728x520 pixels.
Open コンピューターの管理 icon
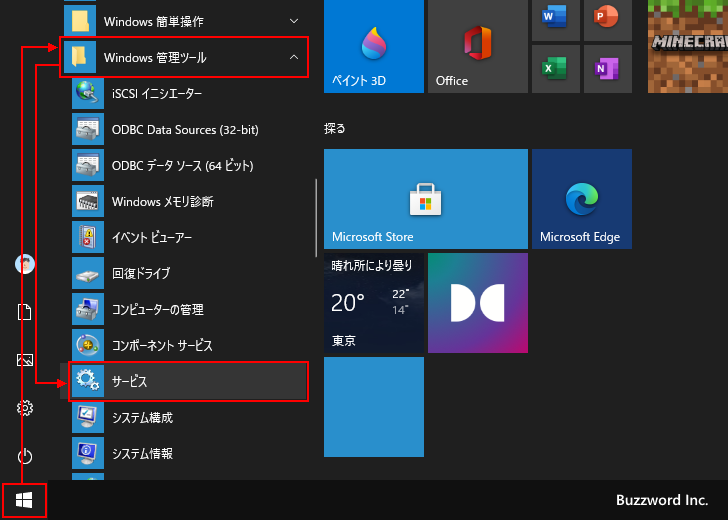[x=88, y=309]
